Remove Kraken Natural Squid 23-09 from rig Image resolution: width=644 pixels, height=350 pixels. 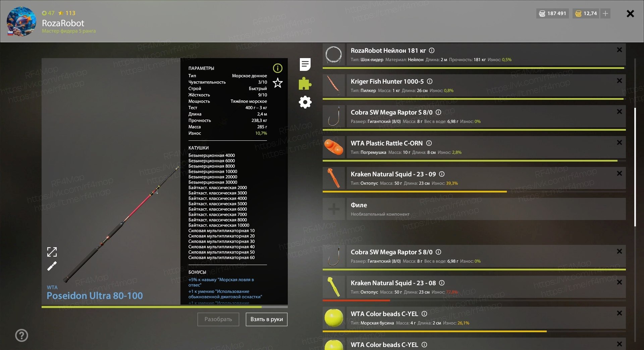coord(620,173)
